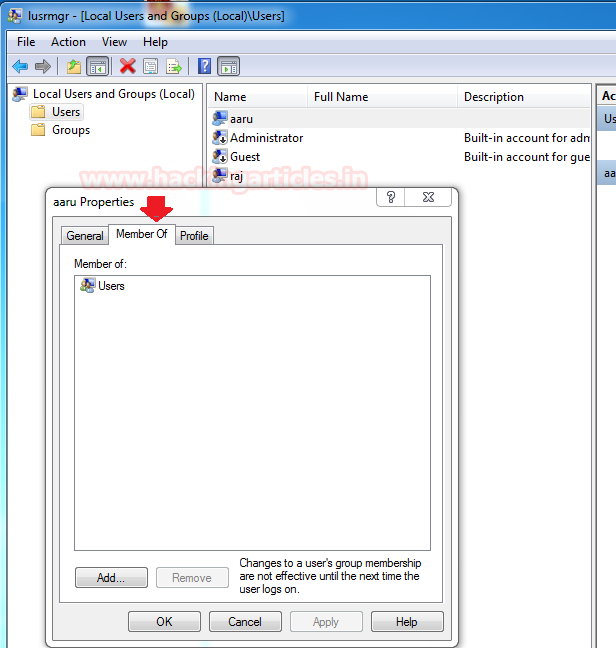The image size is (616, 648).
Task: Confirm with the OK button
Action: [x=164, y=622]
